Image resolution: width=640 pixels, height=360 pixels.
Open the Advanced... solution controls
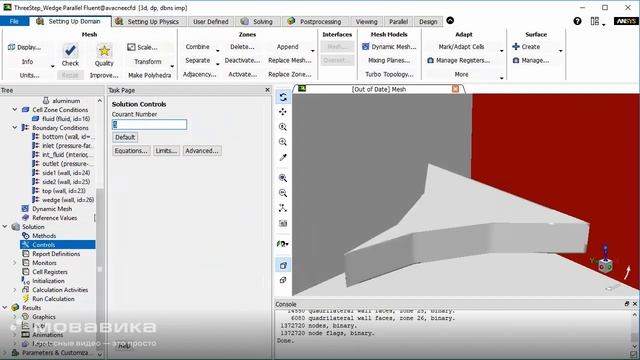pyautogui.click(x=202, y=151)
